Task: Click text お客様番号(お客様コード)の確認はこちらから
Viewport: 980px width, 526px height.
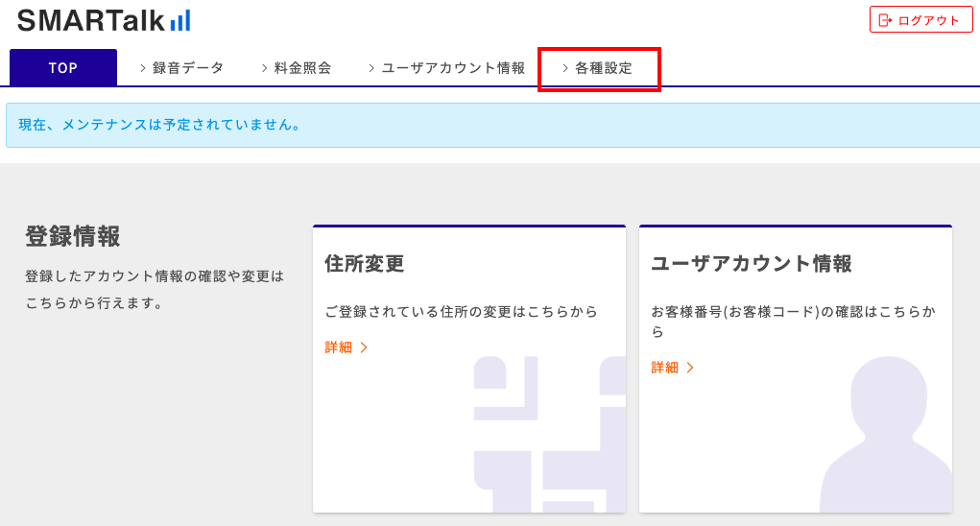Action: click(793, 322)
